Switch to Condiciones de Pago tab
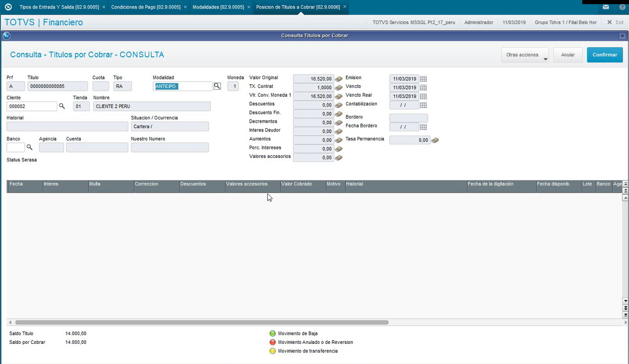The width and height of the screenshot is (629, 364). tap(147, 7)
